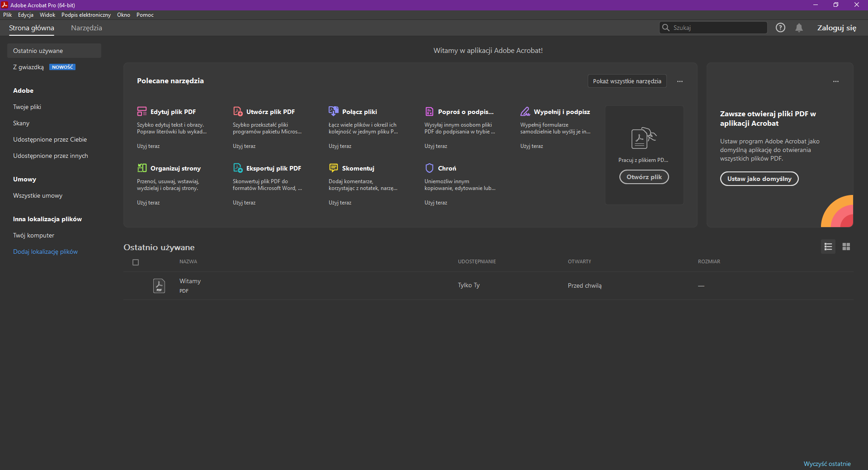This screenshot has height=470, width=868.
Task: Switch to list view of recent files
Action: click(828, 247)
